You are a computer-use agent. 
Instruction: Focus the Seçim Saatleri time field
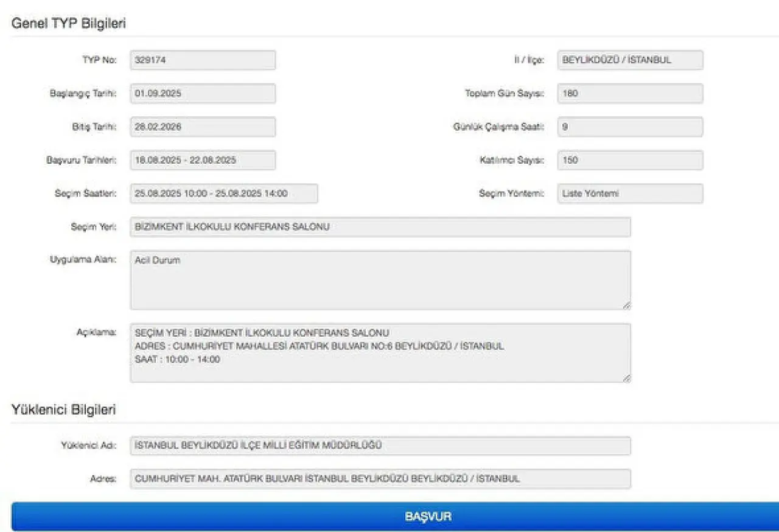(x=223, y=194)
